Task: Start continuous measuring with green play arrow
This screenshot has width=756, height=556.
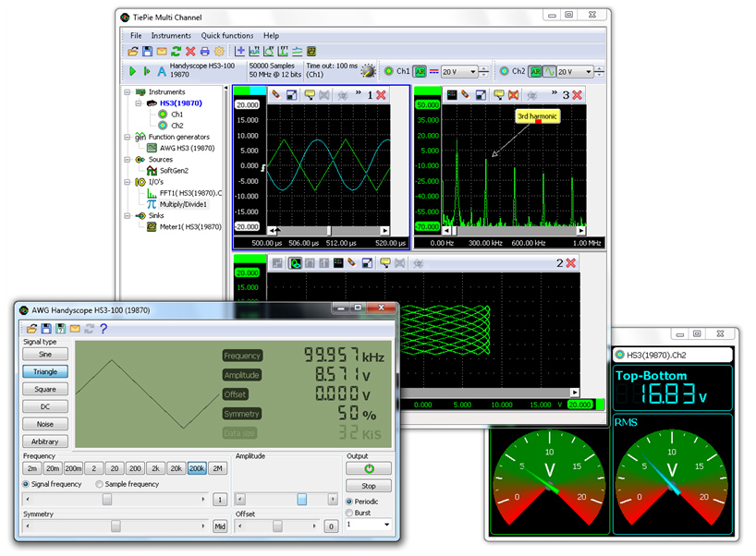Action: (132, 71)
